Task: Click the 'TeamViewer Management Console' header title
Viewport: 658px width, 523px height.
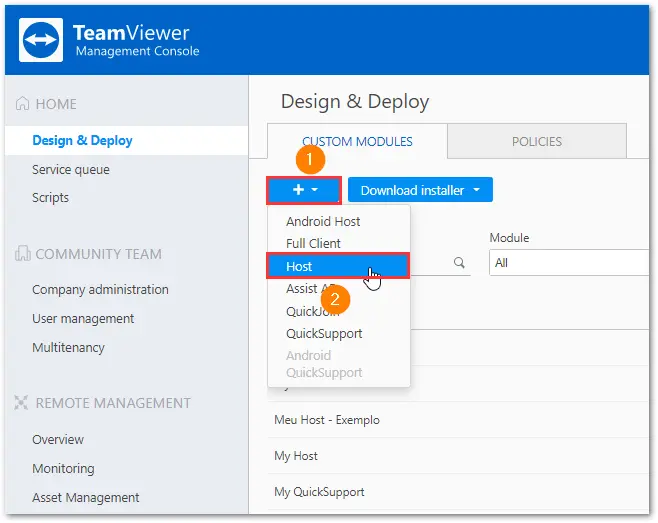Action: [136, 40]
